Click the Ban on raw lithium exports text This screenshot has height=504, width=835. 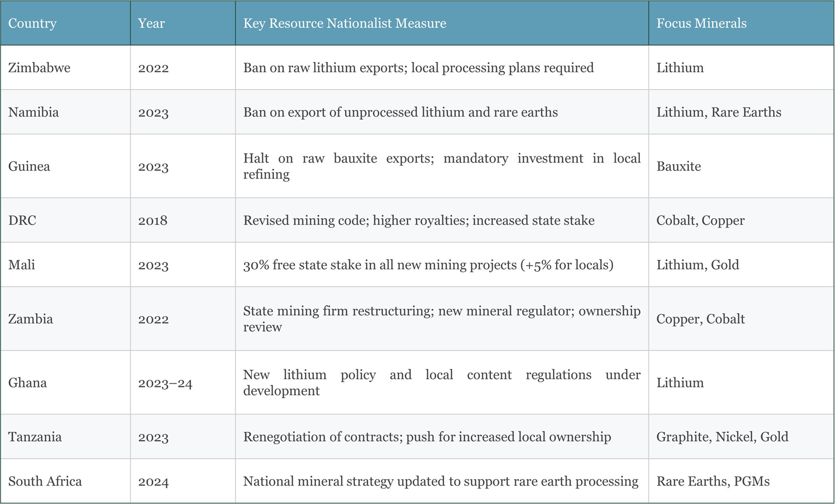pos(324,68)
